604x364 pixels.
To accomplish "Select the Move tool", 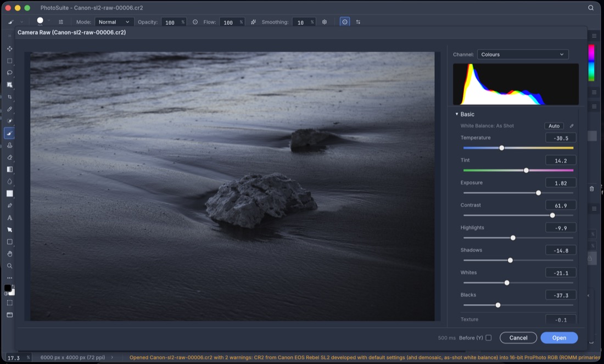I will [10, 48].
